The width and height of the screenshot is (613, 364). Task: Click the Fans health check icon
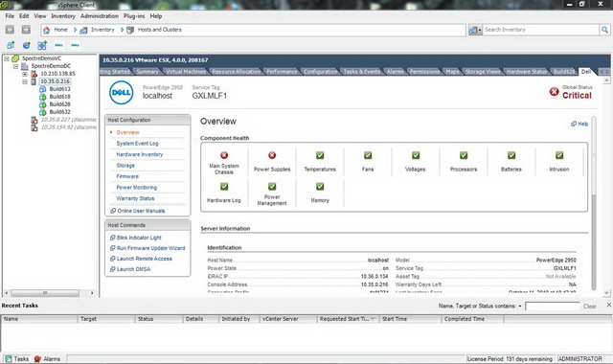point(368,155)
